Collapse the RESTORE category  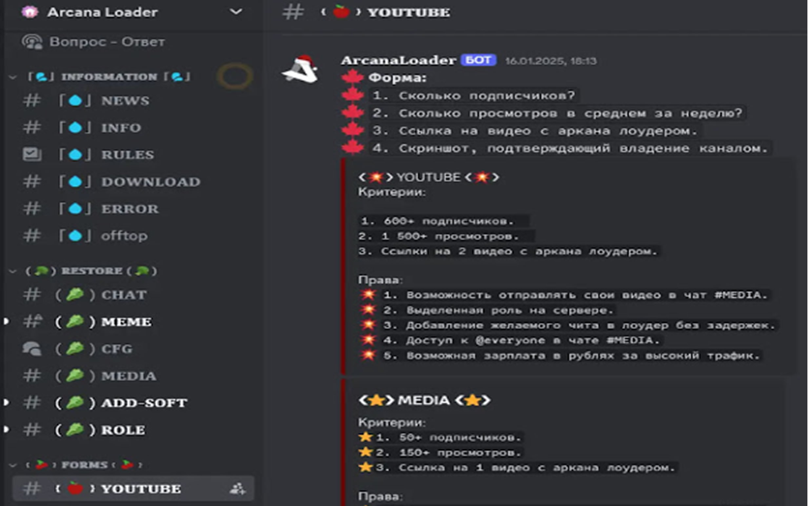[12, 271]
